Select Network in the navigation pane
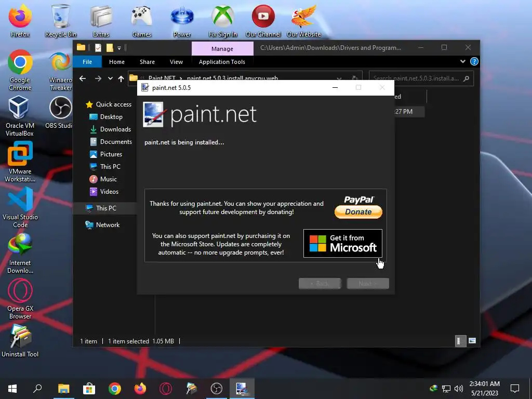This screenshot has height=399, width=532. point(102,225)
